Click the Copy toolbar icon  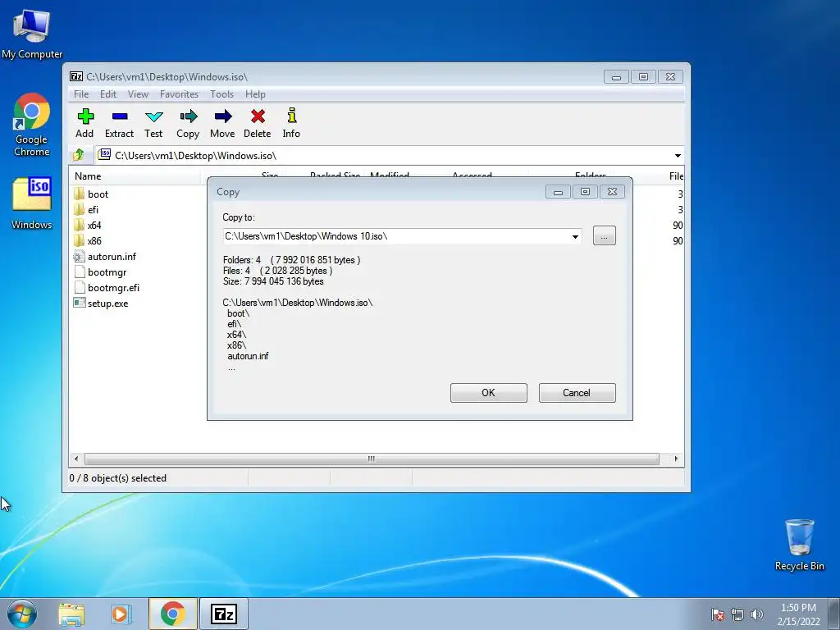(x=188, y=116)
